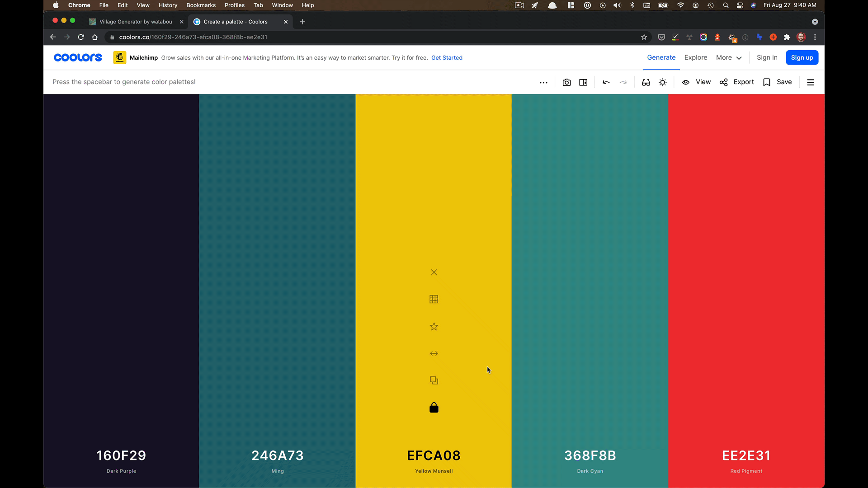Open color blindness glasses icon
This screenshot has width=868, height=488.
(x=646, y=82)
